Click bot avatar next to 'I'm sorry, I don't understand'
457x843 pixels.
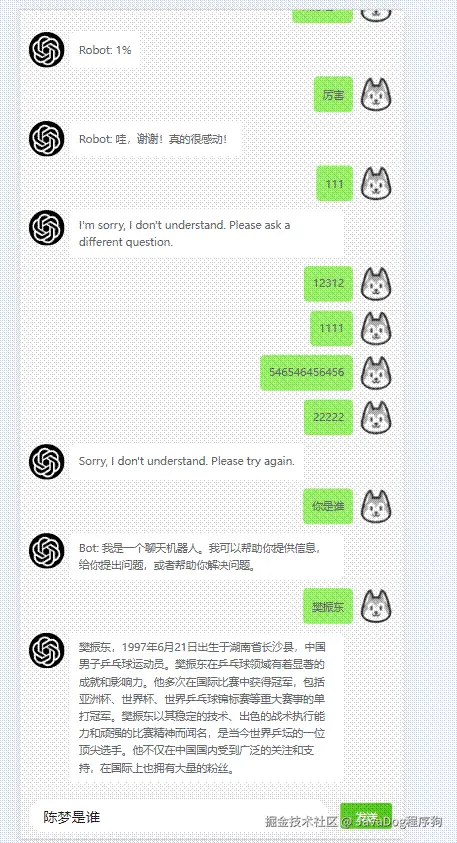47,228
